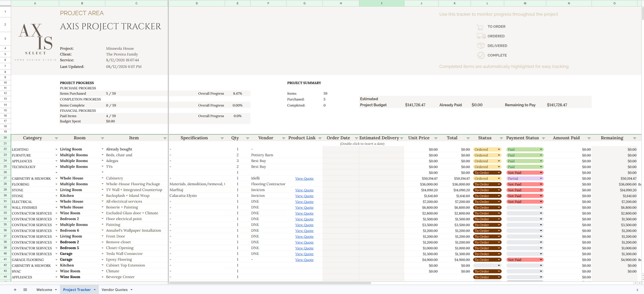
Task: Open the Payment Status column filter icon
Action: pyautogui.click(x=543, y=138)
